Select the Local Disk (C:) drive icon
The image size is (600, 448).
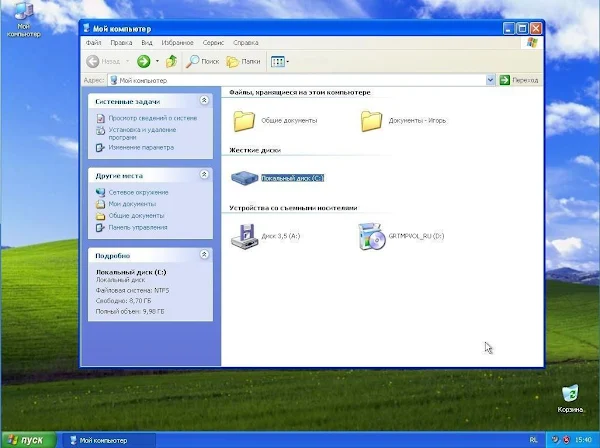245,178
